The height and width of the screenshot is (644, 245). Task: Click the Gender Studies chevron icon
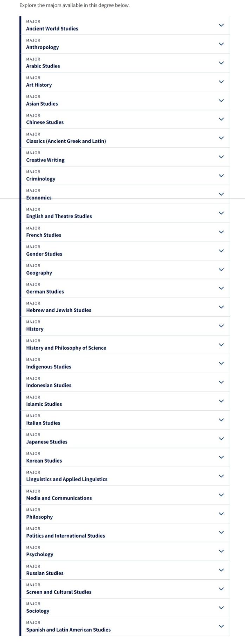[221, 251]
